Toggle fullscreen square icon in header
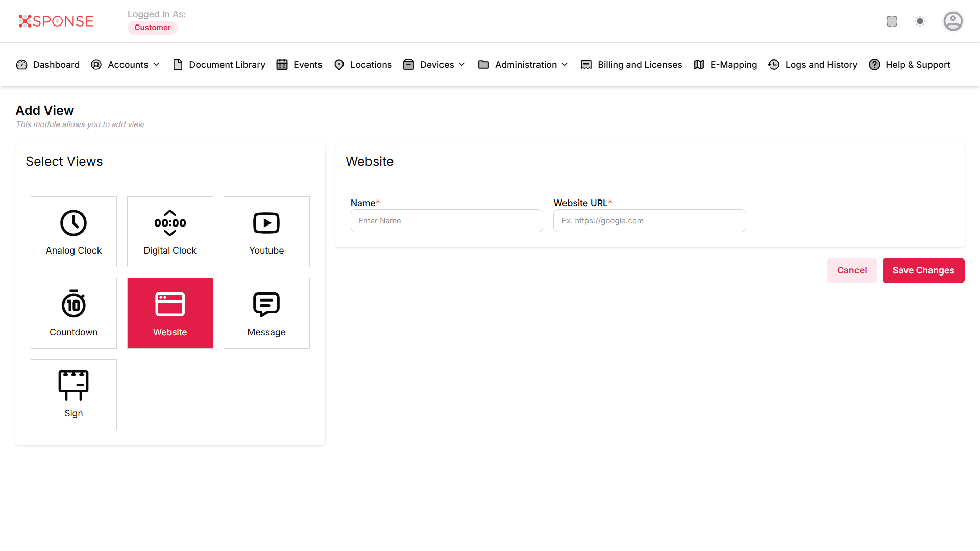 coord(892,21)
